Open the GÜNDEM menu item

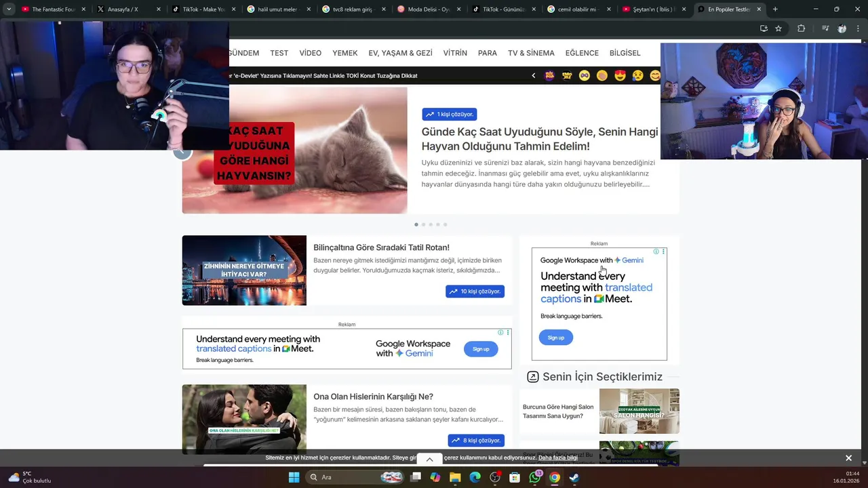[244, 53]
